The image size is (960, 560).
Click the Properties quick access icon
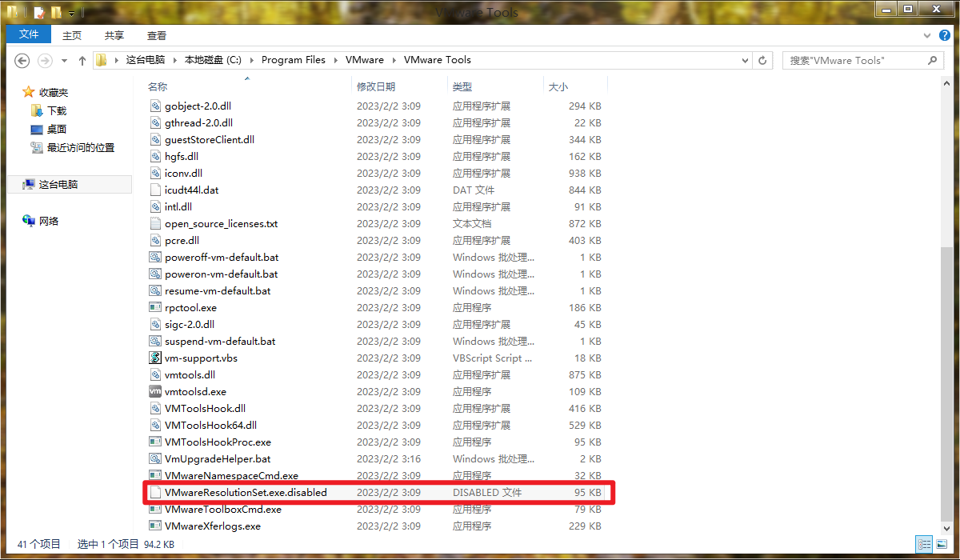[38, 13]
